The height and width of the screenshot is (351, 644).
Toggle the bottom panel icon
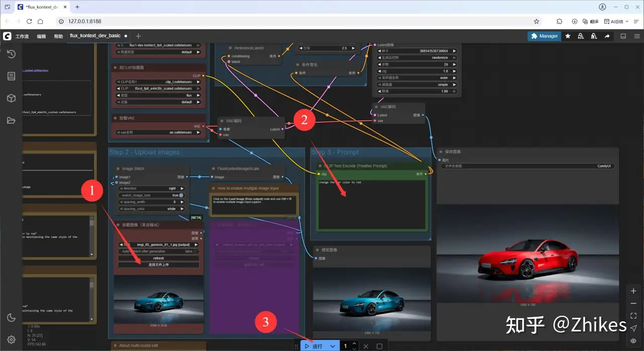(623, 36)
